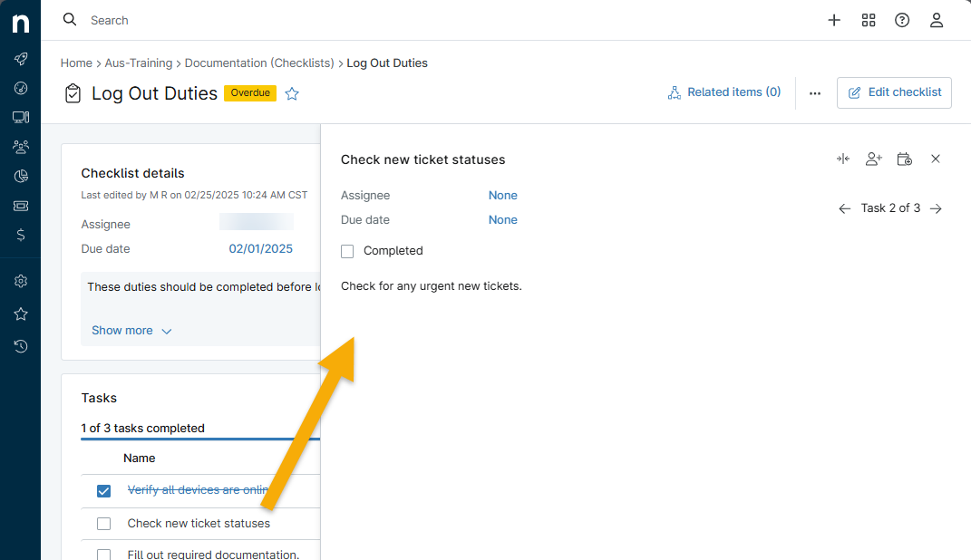This screenshot has height=560, width=971.
Task: Open the Recents history icon in sidebar
Action: click(x=20, y=346)
